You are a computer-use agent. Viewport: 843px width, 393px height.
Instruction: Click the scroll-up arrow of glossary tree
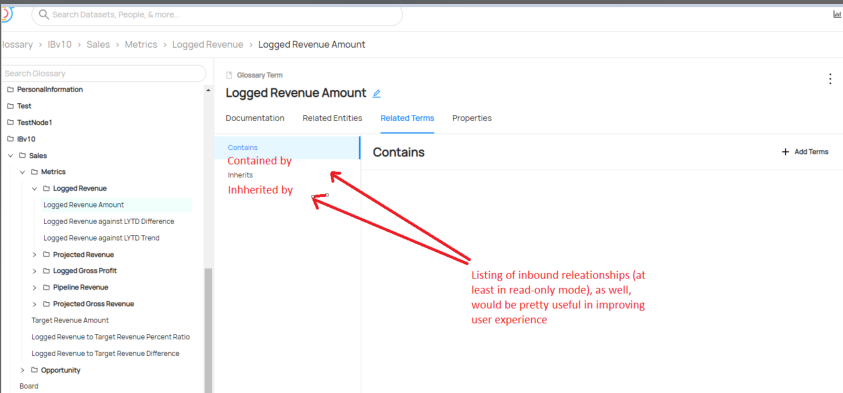(x=209, y=90)
